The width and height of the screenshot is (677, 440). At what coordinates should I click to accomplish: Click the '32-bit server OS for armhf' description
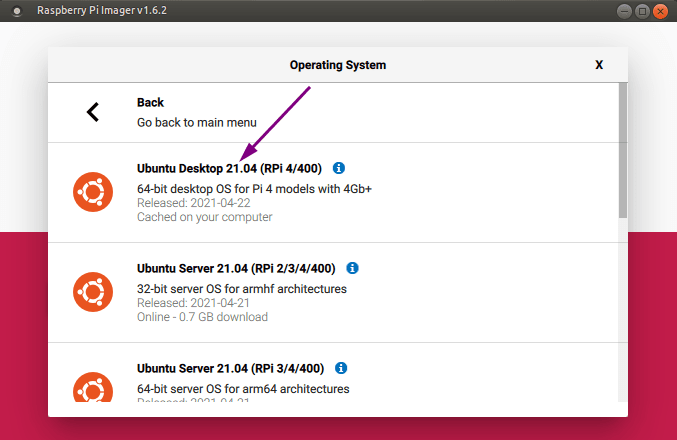(241, 289)
